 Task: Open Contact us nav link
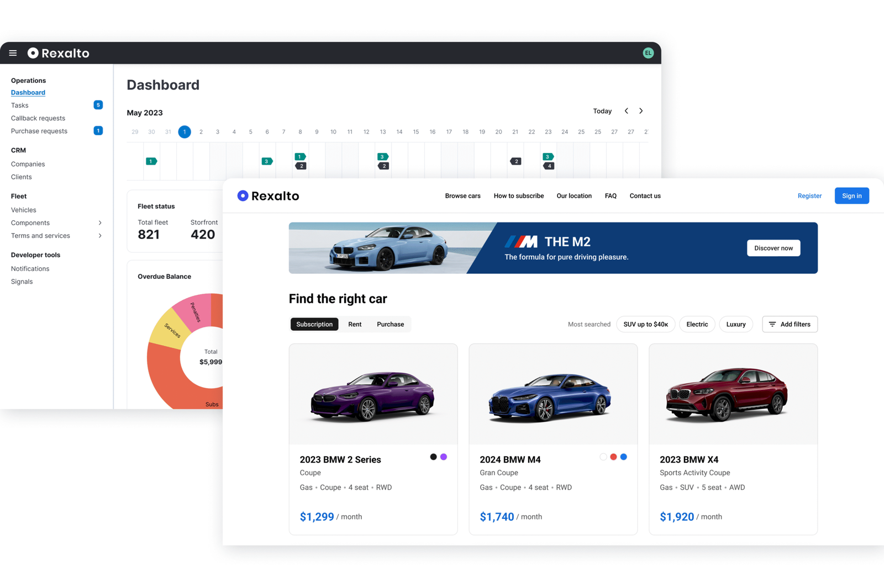(645, 196)
